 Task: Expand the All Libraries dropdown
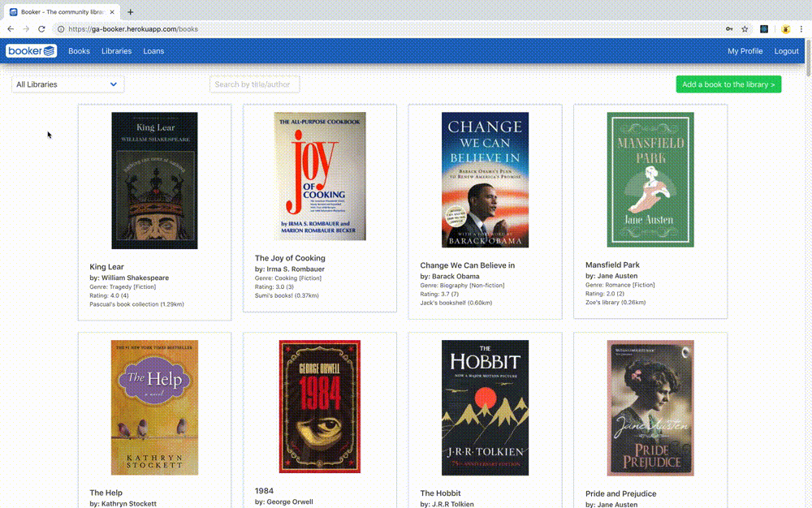pyautogui.click(x=68, y=84)
